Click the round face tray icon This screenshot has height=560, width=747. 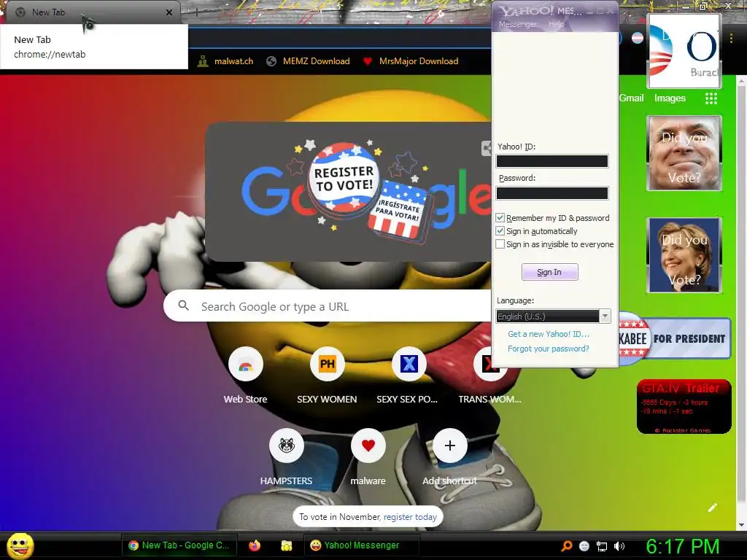point(584,546)
